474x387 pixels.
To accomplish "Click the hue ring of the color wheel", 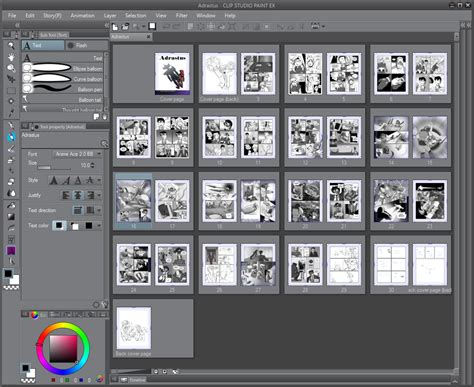I will click(x=63, y=326).
